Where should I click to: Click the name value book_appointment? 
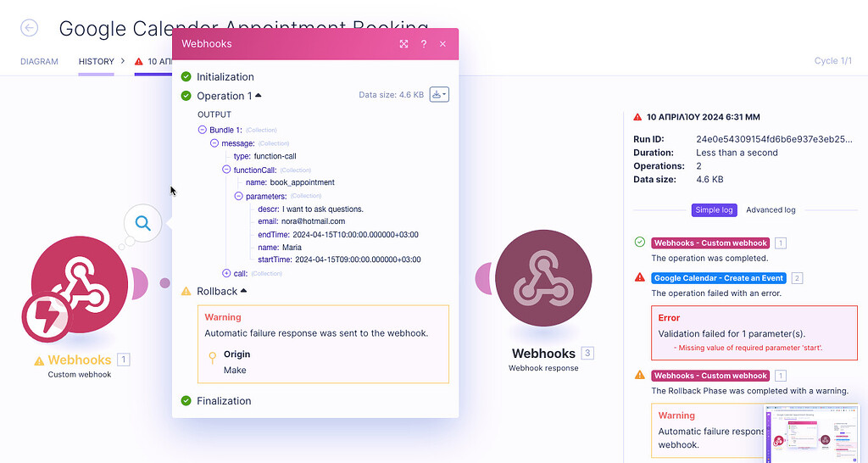point(303,182)
